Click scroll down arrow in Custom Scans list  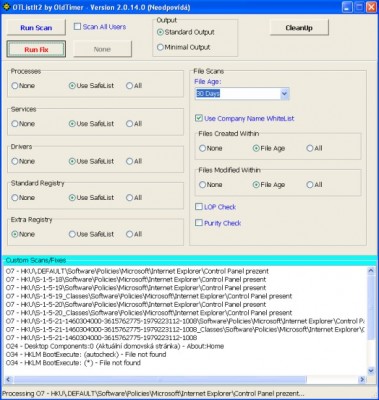371,371
